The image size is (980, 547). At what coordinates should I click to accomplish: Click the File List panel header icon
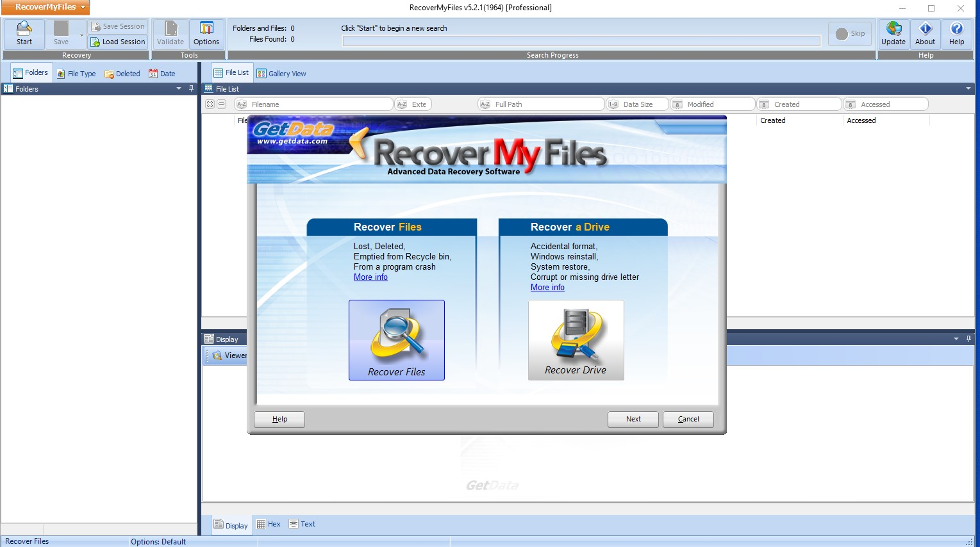(208, 89)
